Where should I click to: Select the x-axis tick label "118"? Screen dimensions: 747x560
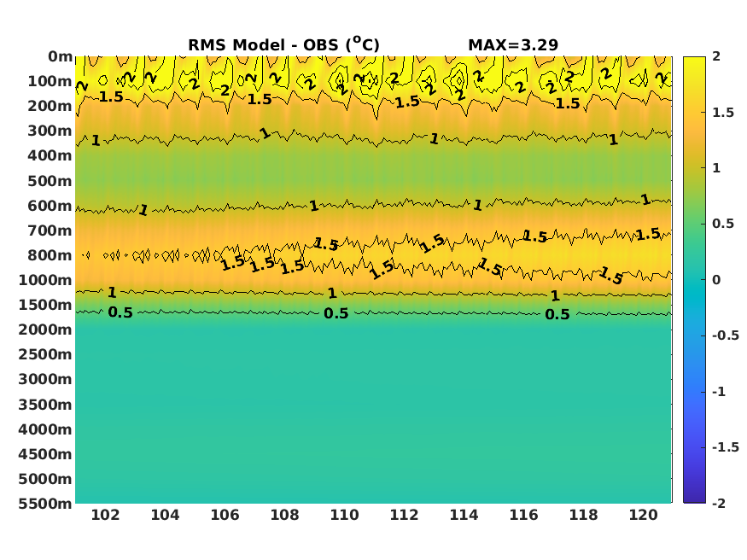pos(584,515)
